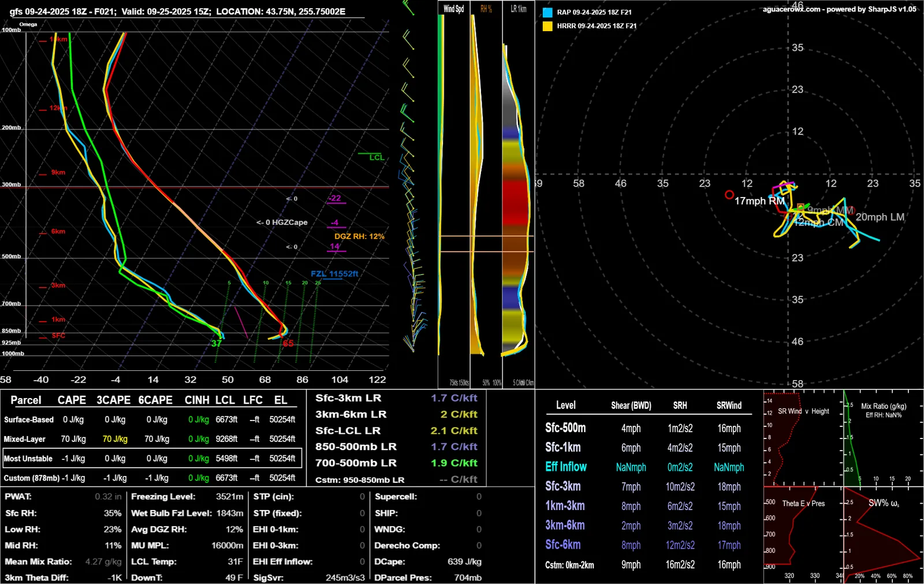Click the Sfc-500m level label
This screenshot has height=584, width=924.
point(565,428)
